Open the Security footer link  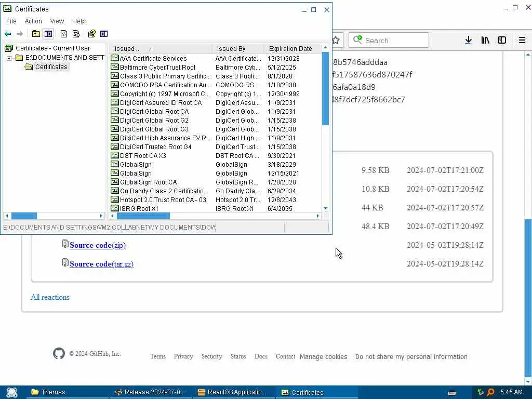tap(212, 356)
